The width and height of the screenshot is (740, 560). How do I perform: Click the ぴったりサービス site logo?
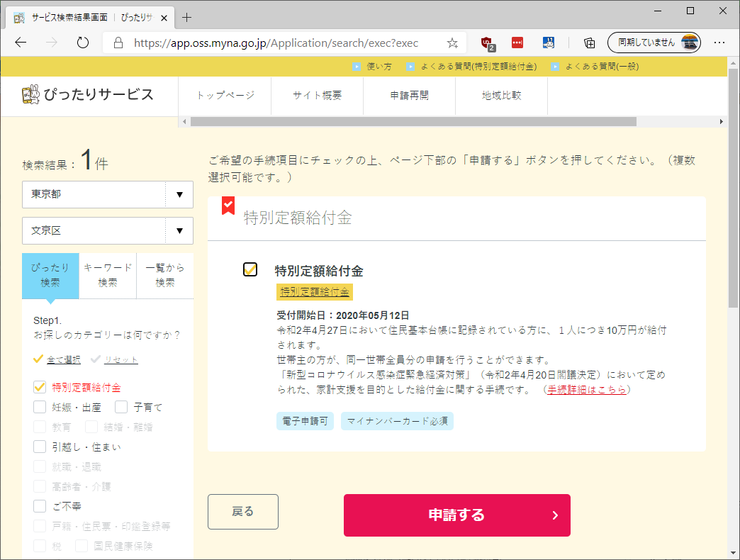pyautogui.click(x=88, y=95)
